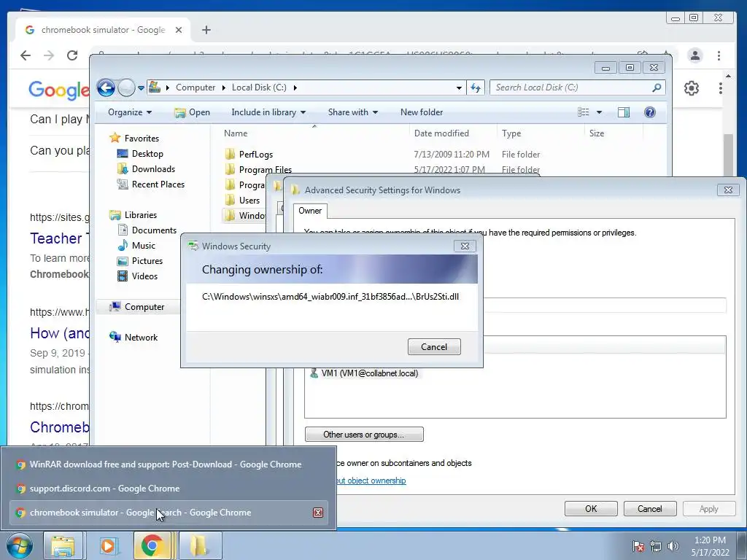Click the Explorer forward arrow button
This screenshot has width=747, height=560.
[x=126, y=87]
